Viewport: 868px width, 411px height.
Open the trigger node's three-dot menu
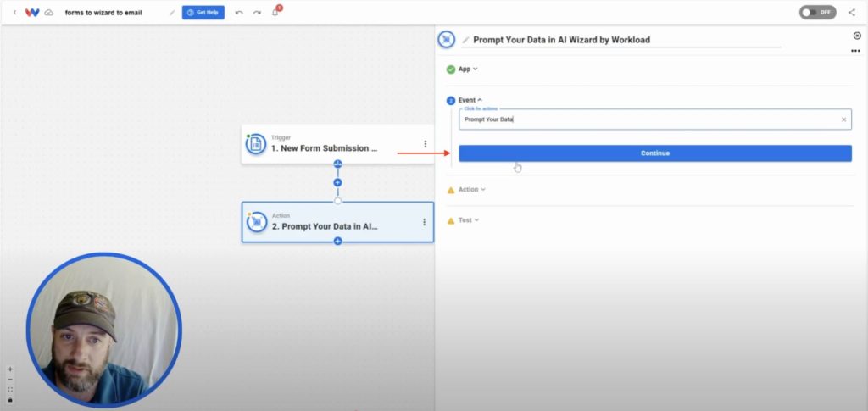click(426, 144)
